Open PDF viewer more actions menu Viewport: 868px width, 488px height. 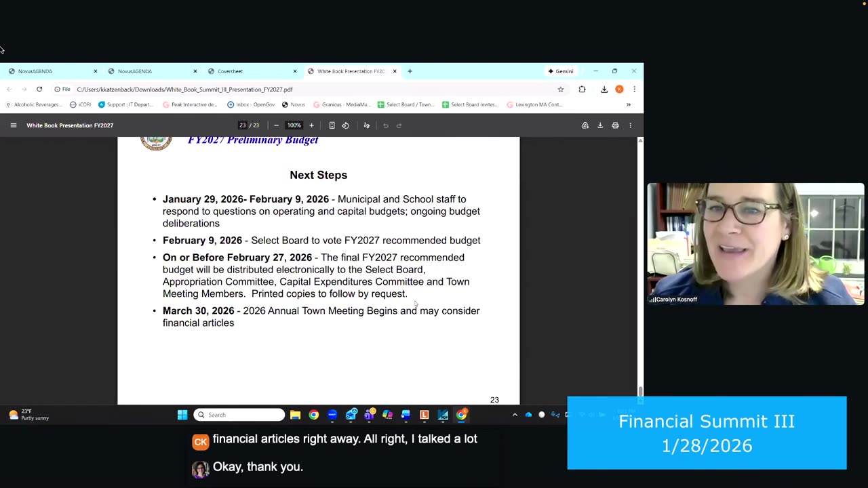click(630, 125)
